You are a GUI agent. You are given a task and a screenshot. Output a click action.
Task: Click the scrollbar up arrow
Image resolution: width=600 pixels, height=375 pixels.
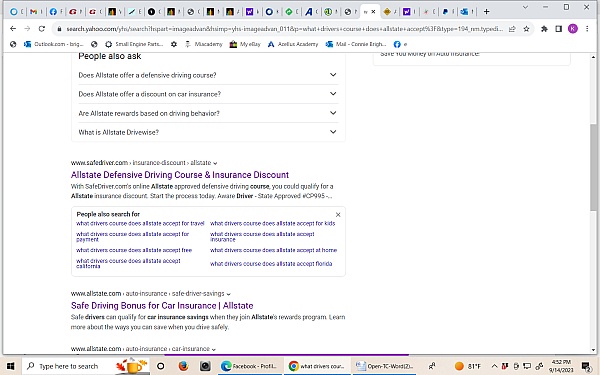coord(593,57)
